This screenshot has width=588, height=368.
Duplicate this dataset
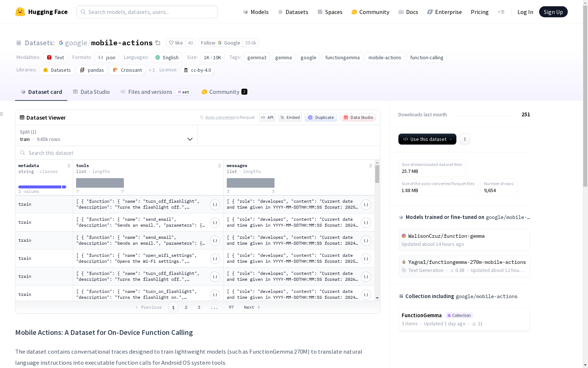click(321, 117)
